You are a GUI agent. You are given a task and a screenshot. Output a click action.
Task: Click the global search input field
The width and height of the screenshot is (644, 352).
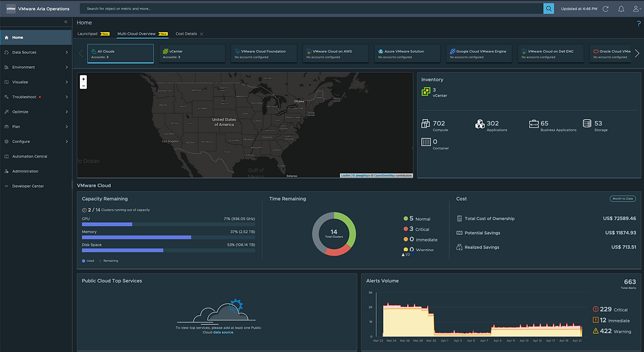coord(311,8)
